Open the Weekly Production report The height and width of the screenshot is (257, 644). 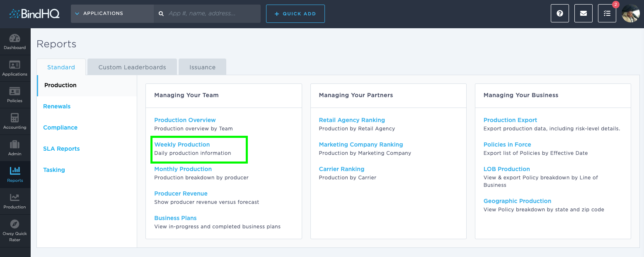point(182,144)
